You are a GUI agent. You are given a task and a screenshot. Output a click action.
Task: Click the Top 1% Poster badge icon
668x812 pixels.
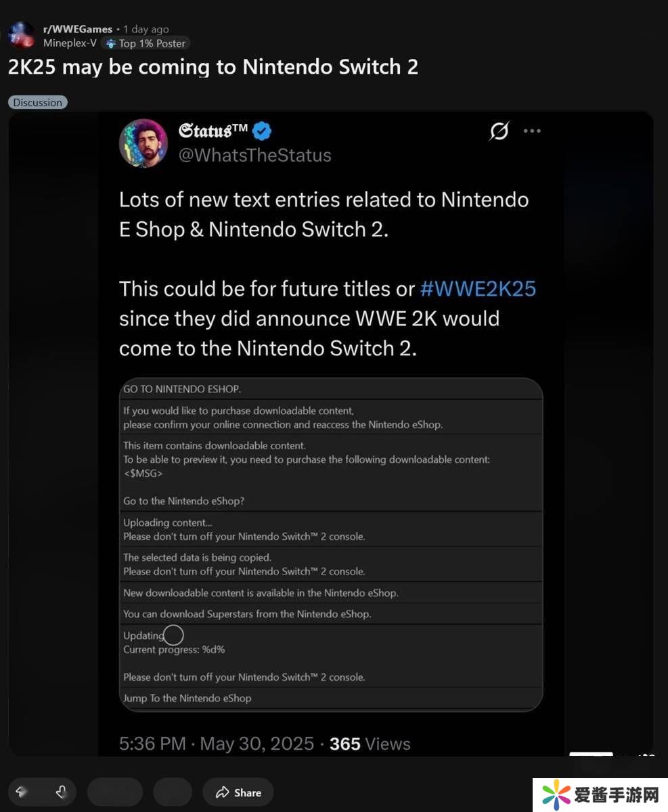pos(111,43)
